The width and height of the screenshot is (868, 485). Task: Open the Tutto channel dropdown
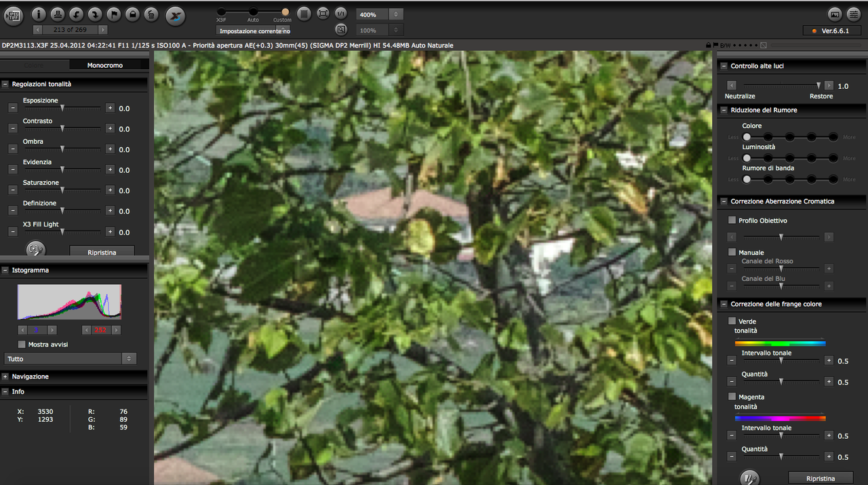[x=71, y=358]
